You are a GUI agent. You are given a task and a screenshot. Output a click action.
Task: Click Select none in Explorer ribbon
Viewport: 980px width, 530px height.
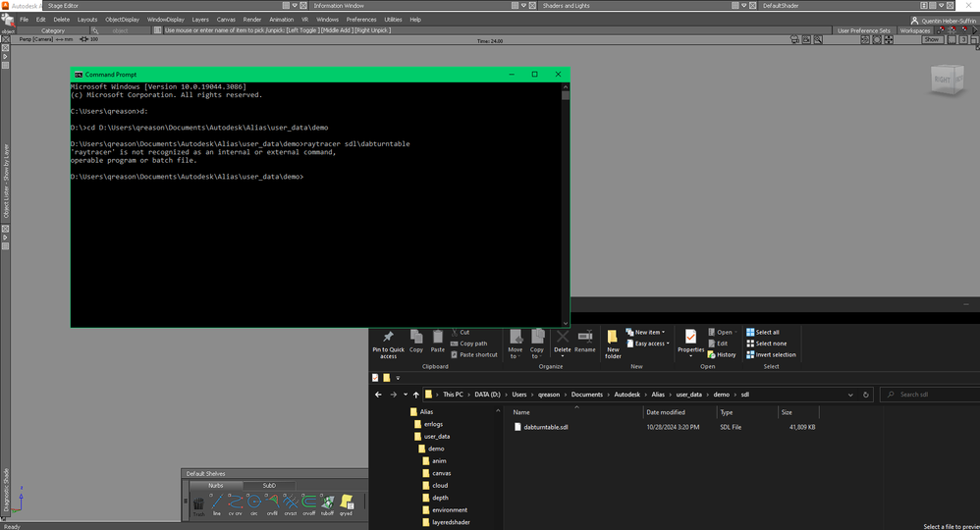tap(766, 344)
